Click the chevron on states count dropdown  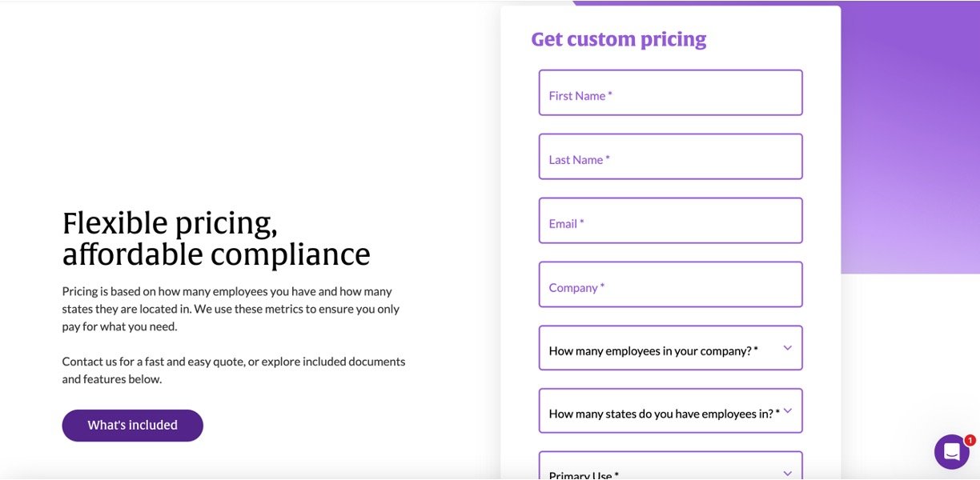[x=787, y=411]
